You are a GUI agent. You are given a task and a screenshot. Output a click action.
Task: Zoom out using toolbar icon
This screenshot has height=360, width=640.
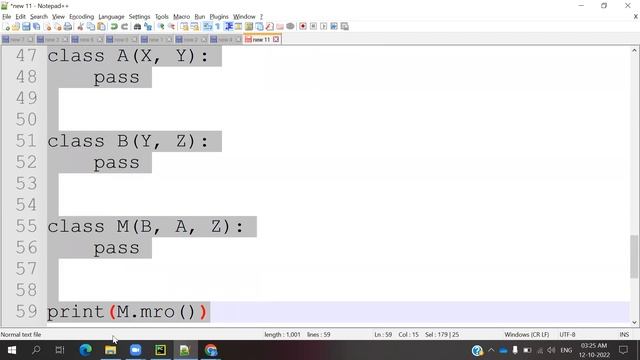pyautogui.click(x=171, y=27)
